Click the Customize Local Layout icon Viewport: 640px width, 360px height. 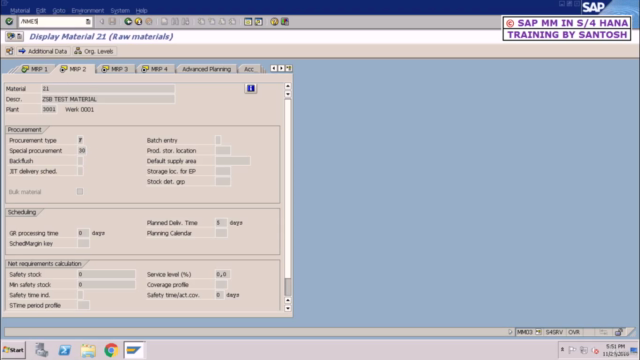[285, 22]
